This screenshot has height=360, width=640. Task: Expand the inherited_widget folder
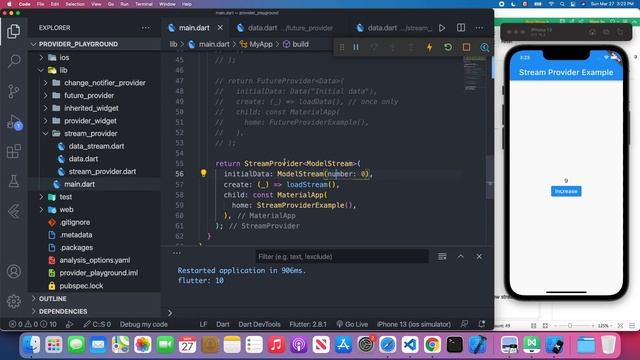point(91,108)
